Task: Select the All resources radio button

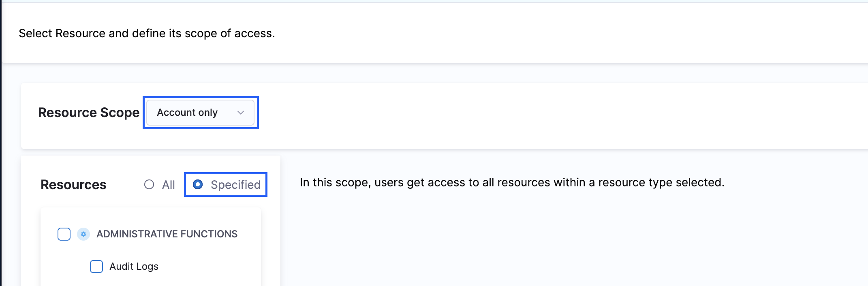Action: (x=149, y=185)
